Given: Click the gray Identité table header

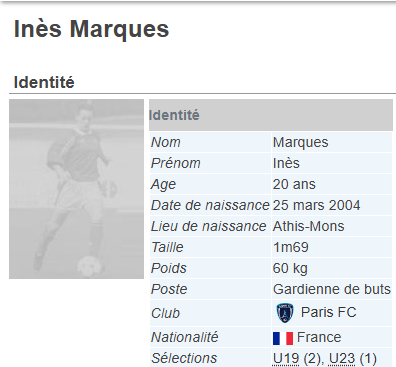Looking at the screenshot, I should point(271,115).
